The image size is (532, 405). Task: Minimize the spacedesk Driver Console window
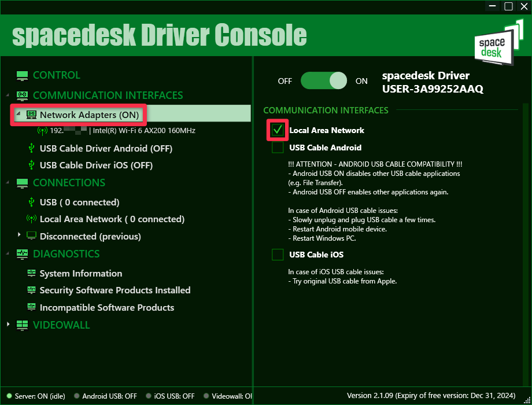(493, 6)
